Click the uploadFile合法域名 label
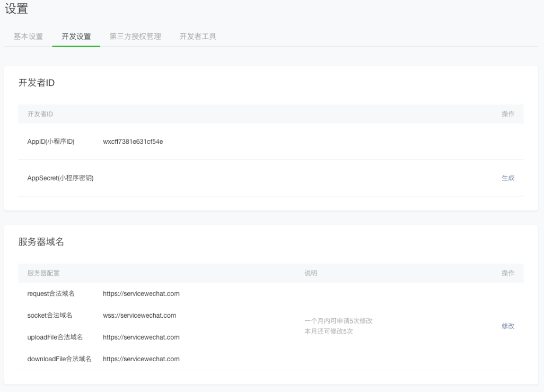This screenshot has width=544, height=392. coord(55,337)
